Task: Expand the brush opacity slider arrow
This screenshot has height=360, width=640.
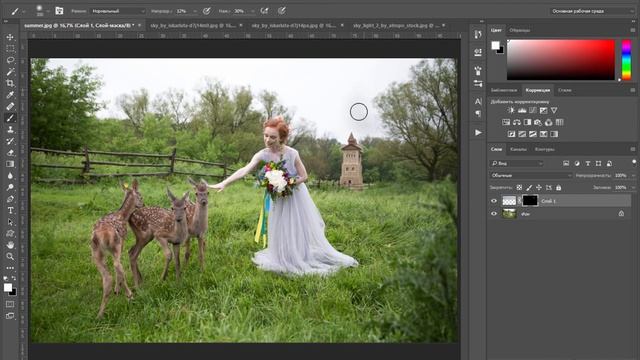Action: [195, 11]
